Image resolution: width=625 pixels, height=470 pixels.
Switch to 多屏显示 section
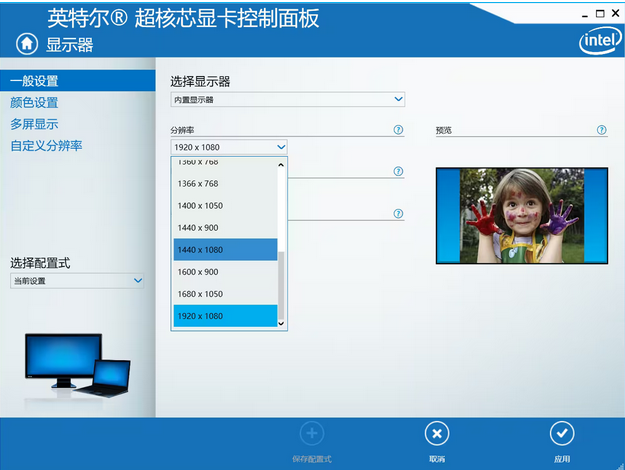35,124
